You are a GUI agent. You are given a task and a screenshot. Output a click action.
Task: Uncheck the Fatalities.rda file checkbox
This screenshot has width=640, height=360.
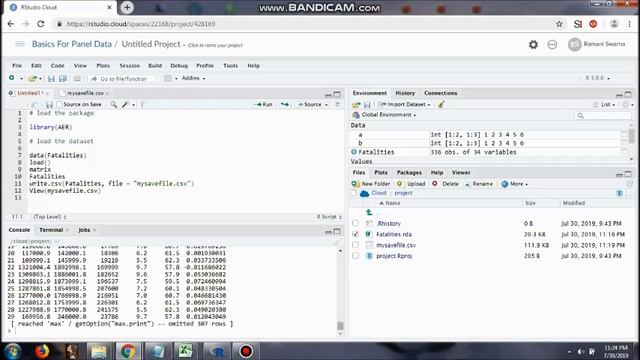pos(356,234)
